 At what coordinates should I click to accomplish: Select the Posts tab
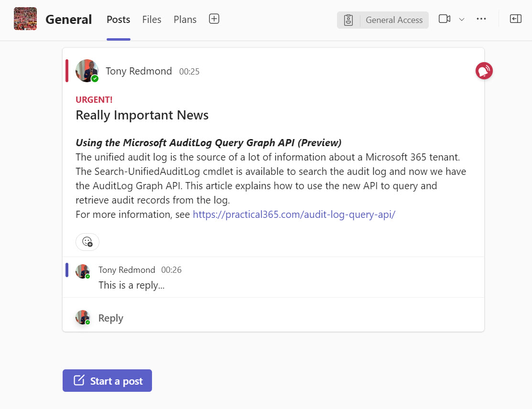click(x=118, y=20)
